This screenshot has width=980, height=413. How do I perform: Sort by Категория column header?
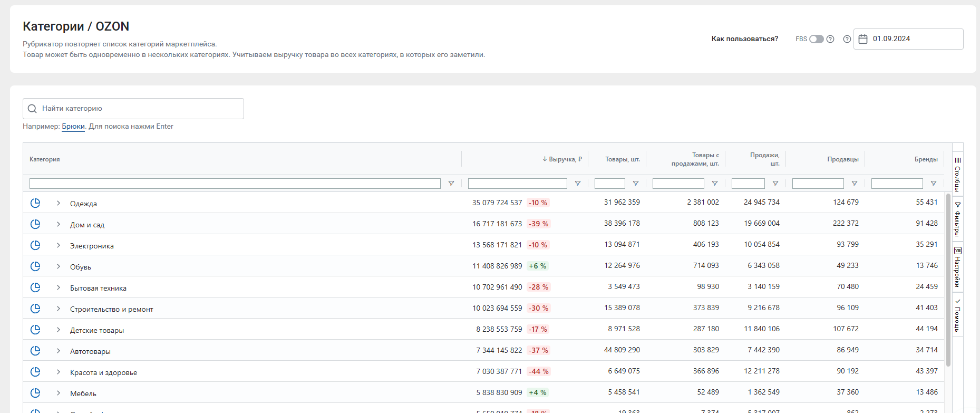45,159
